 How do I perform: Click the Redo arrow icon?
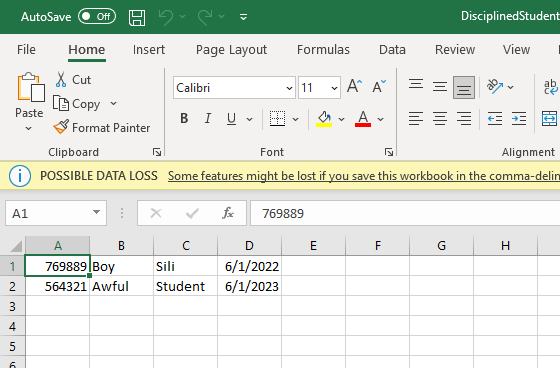tap(205, 17)
